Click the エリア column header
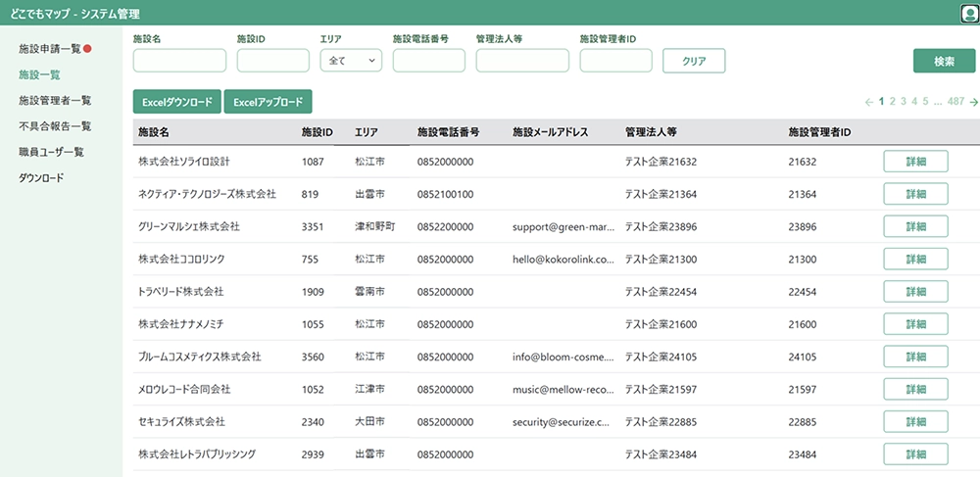The width and height of the screenshot is (980, 477). tap(367, 132)
